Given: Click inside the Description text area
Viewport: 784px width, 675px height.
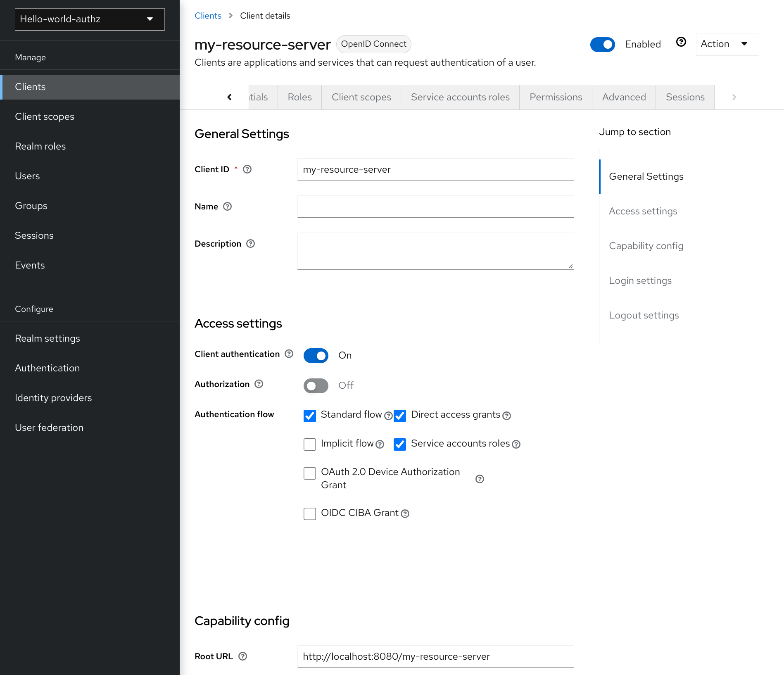Looking at the screenshot, I should [435, 251].
